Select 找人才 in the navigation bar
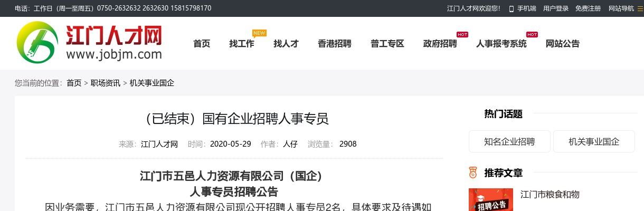The image size is (644, 211). click(x=286, y=44)
